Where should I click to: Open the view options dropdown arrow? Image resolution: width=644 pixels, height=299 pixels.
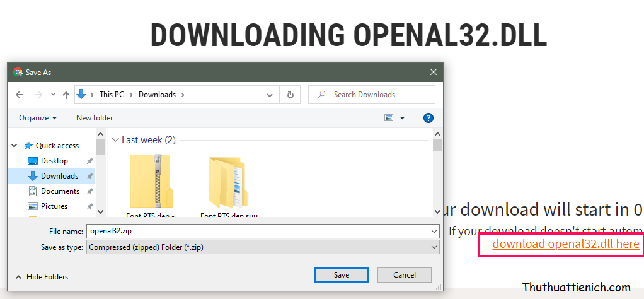click(x=402, y=118)
